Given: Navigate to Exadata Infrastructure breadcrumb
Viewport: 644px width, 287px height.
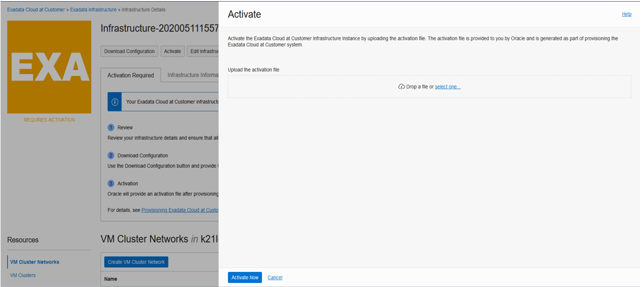Looking at the screenshot, I should point(94,10).
